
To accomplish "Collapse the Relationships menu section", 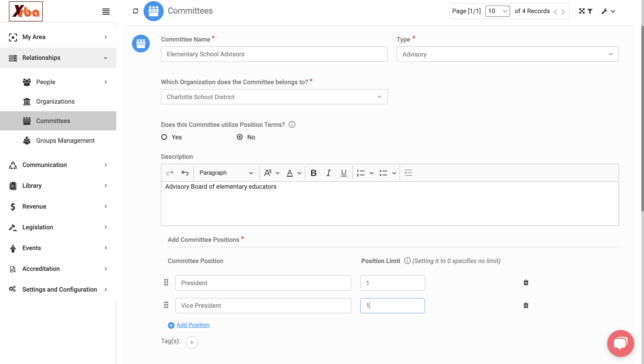I will [58, 58].
